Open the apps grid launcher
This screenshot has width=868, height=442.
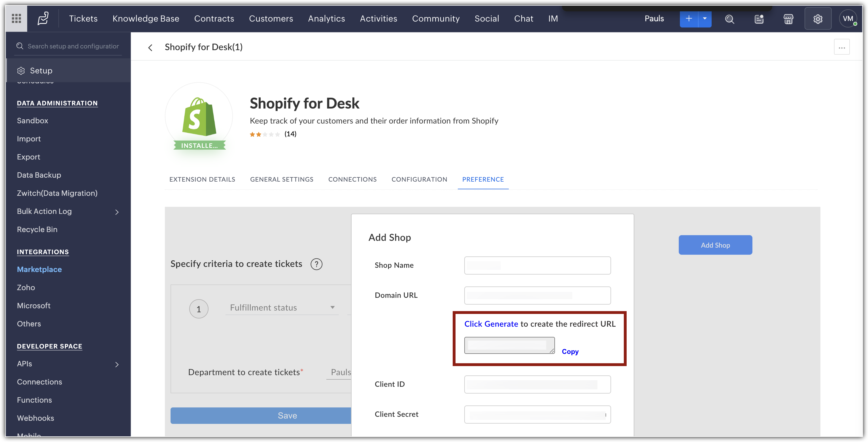(16, 18)
